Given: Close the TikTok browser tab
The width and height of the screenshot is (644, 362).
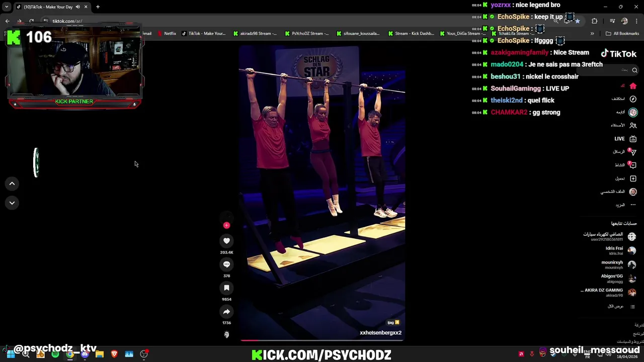Looking at the screenshot, I should pyautogui.click(x=86, y=7).
